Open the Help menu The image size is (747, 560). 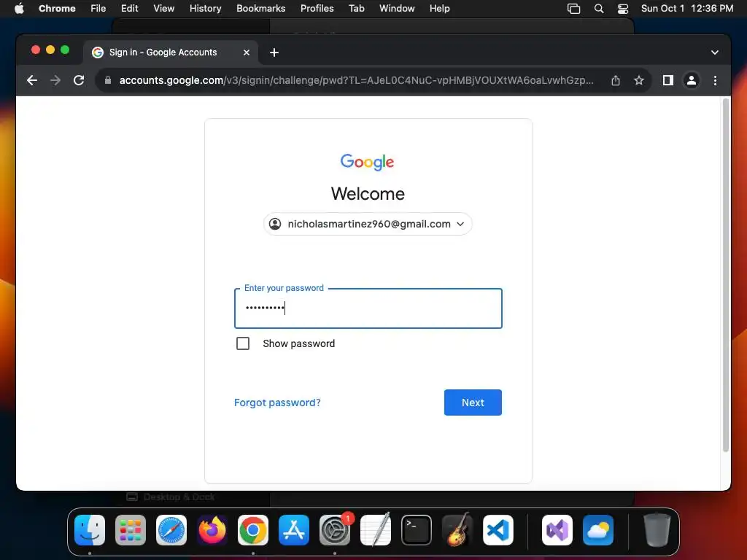click(x=439, y=9)
